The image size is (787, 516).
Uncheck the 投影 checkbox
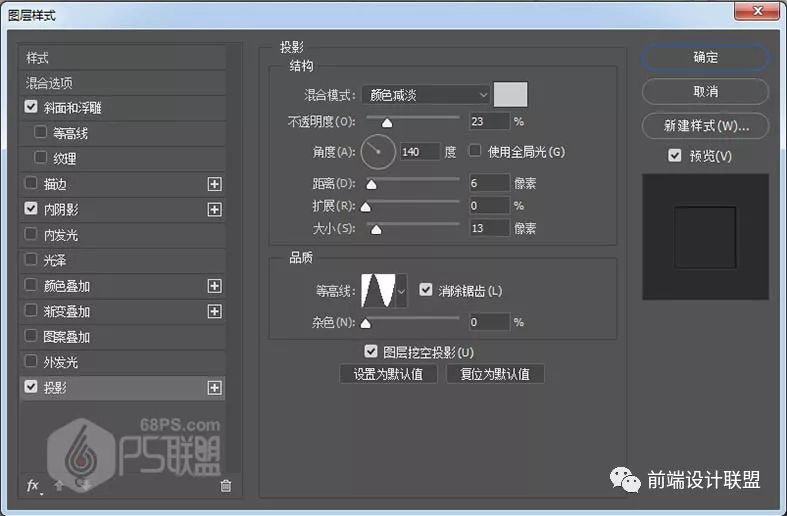coord(31,386)
